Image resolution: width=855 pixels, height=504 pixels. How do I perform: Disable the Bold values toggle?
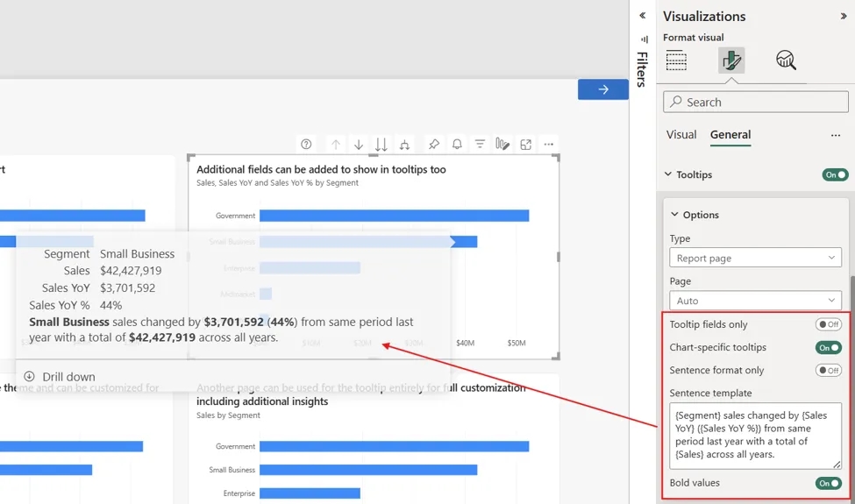[829, 483]
